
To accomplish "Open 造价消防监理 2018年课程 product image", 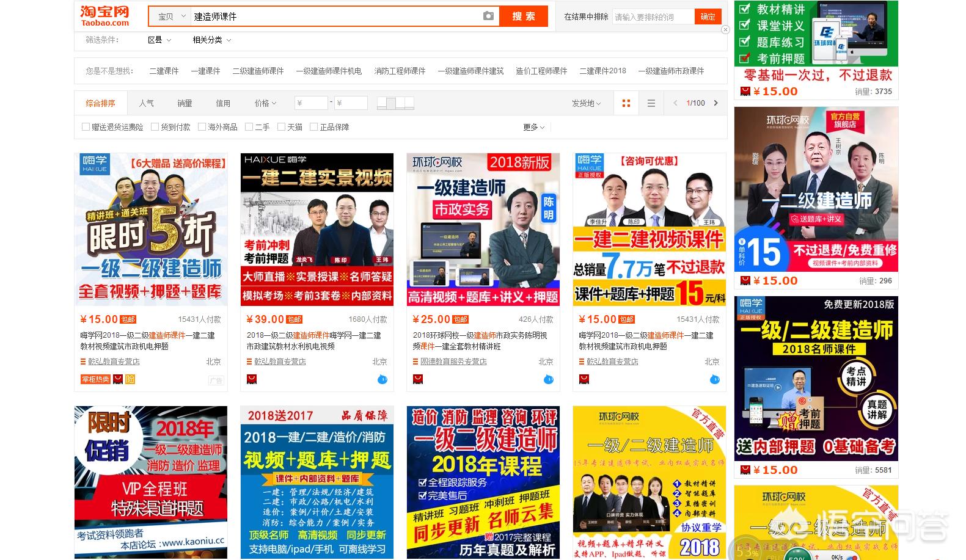I will click(483, 482).
